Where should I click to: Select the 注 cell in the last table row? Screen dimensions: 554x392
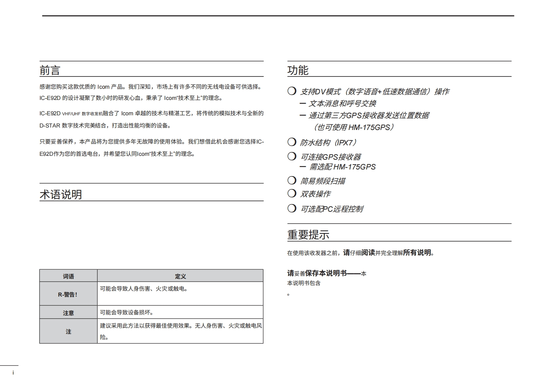pos(68,331)
